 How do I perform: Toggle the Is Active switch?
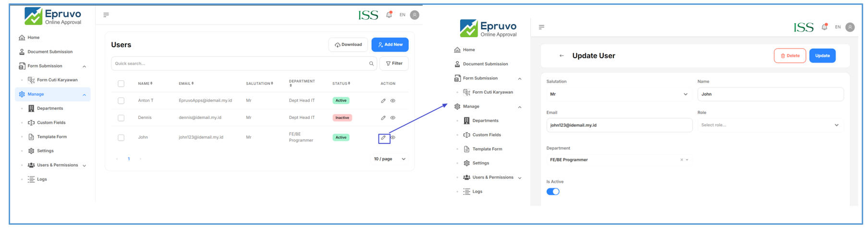(553, 192)
